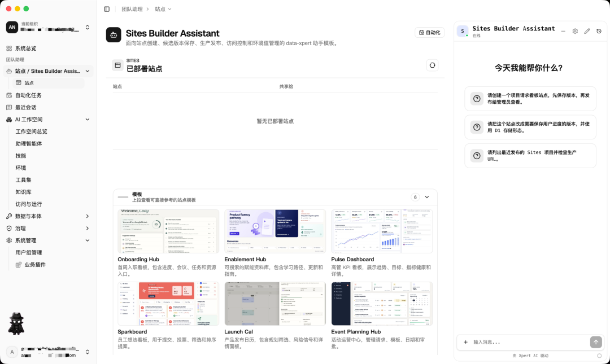Click the question icon beside 请列出最近发布的 Sites
610x364 pixels.
point(477,156)
